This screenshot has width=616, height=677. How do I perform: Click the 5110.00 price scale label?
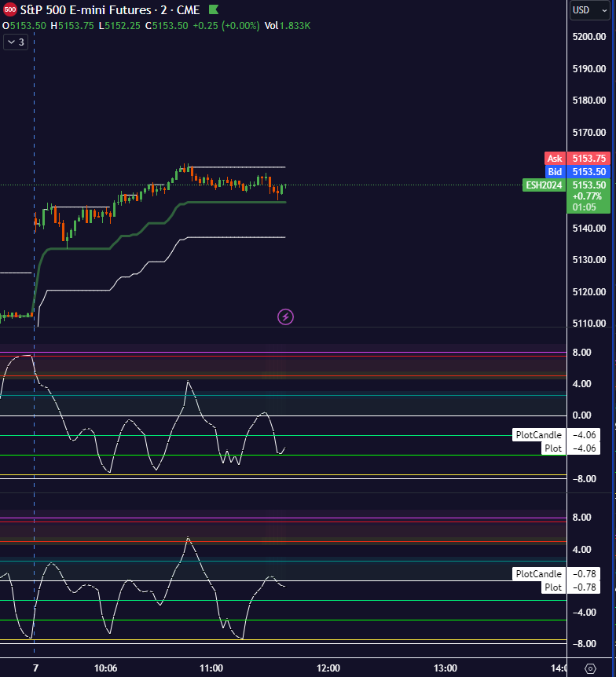[x=588, y=323]
